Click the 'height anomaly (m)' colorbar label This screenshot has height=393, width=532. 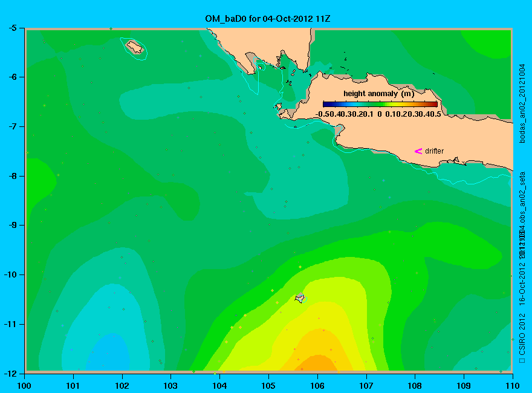[378, 94]
